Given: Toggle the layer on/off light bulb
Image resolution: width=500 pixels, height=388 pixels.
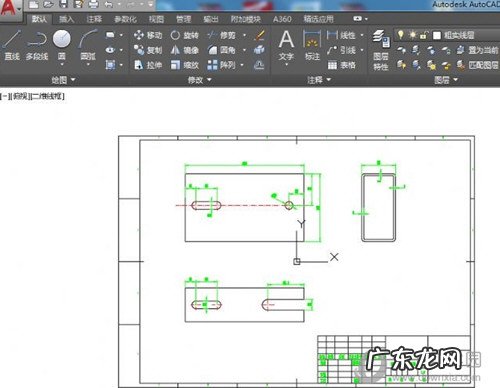Looking at the screenshot, I should coord(401,34).
